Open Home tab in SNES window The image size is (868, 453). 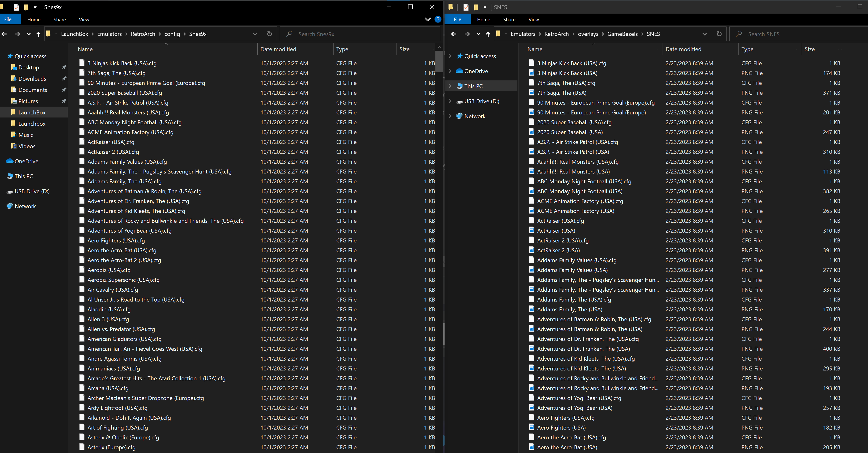point(483,19)
